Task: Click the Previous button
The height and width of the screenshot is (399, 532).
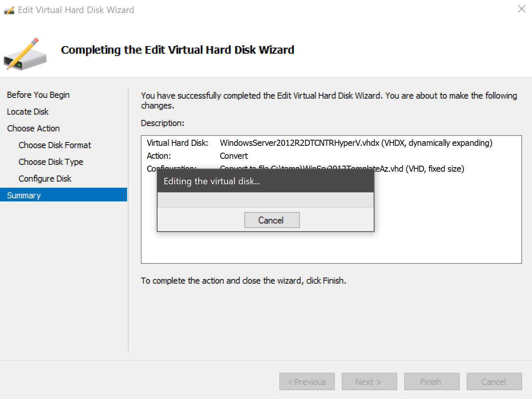Action: click(x=307, y=381)
